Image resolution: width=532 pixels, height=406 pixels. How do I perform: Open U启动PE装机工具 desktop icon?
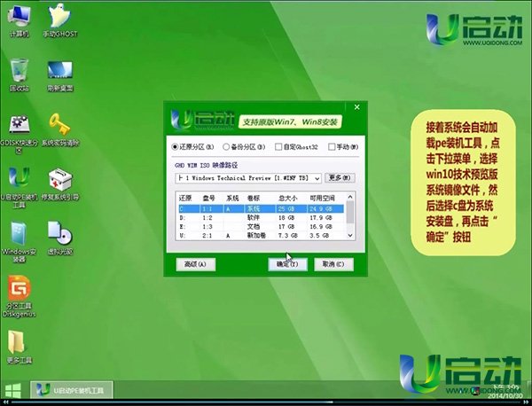tap(19, 188)
